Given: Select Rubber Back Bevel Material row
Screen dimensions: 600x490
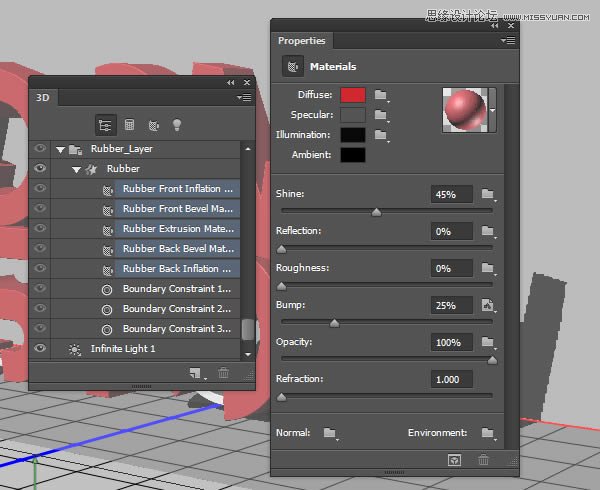Looking at the screenshot, I should 178,249.
